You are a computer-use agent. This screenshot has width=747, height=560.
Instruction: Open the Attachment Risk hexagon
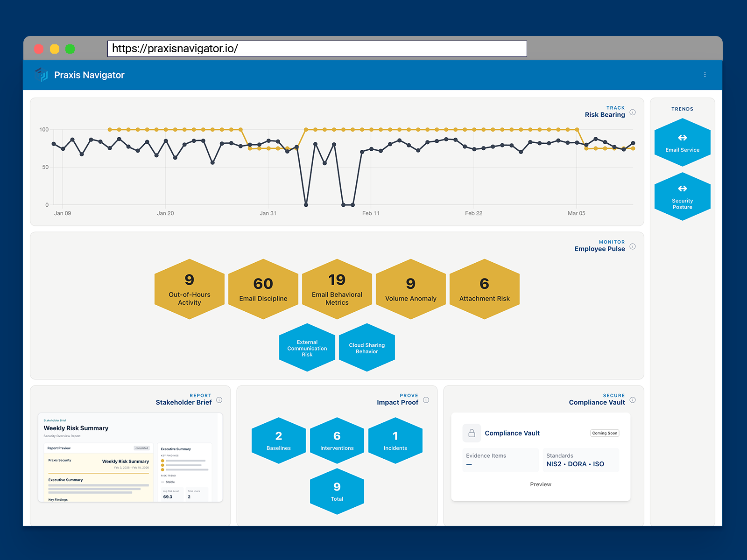pyautogui.click(x=484, y=288)
